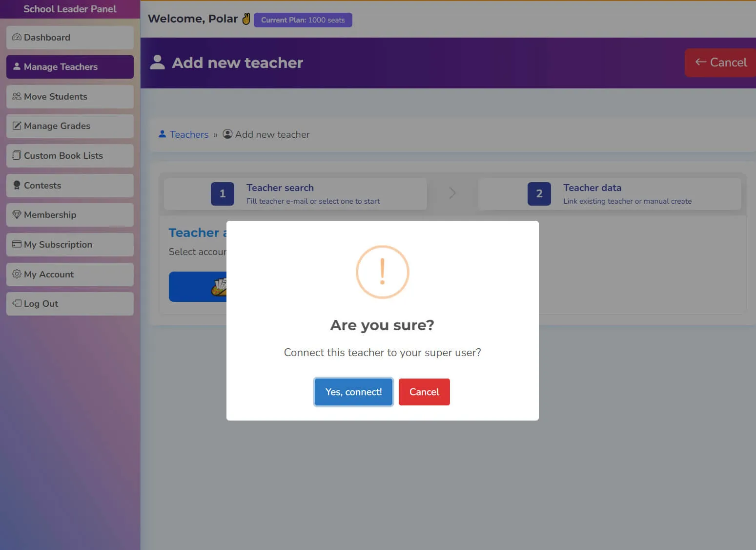
Task: Click the Dashboard gauge icon
Action: pyautogui.click(x=17, y=37)
